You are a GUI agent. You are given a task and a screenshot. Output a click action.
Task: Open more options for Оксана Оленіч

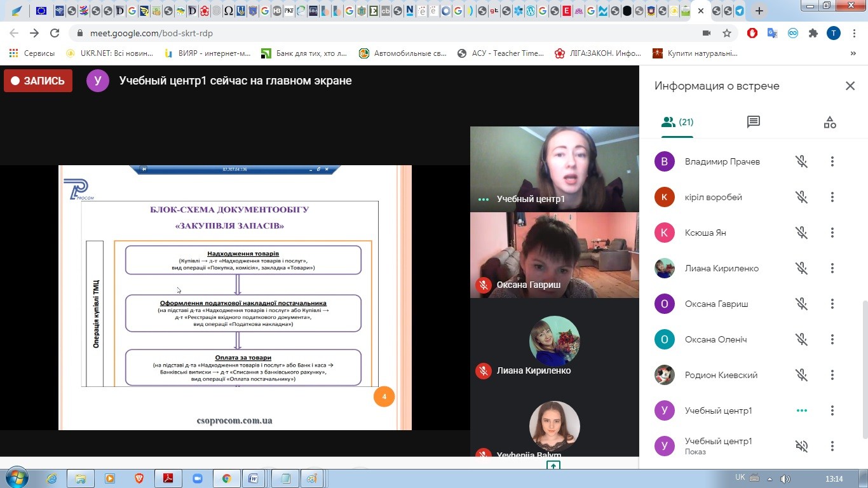coord(832,339)
